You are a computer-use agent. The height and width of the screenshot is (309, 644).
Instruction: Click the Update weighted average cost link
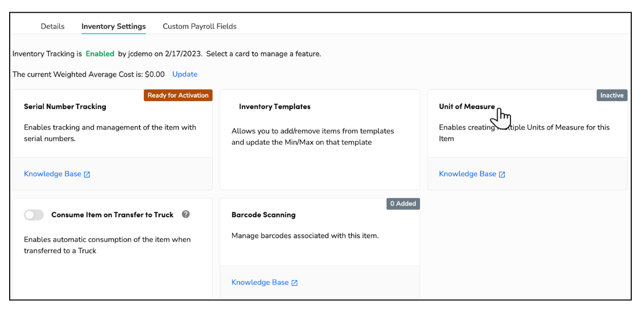click(185, 74)
